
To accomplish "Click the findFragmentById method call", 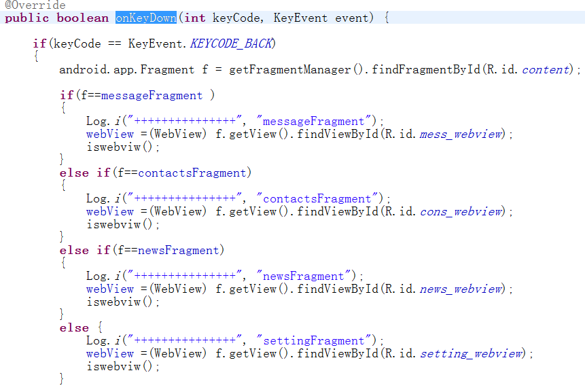I will click(x=426, y=70).
